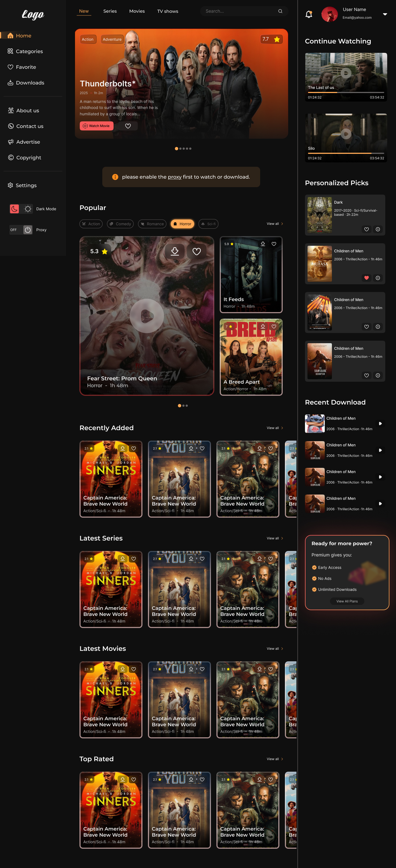View all Top Rated titles
This screenshot has height=868, width=396.
tap(275, 759)
